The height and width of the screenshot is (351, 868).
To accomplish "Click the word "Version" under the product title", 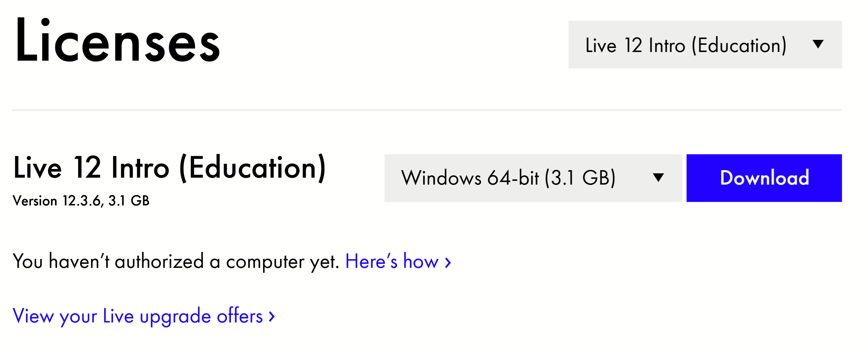I will [35, 201].
